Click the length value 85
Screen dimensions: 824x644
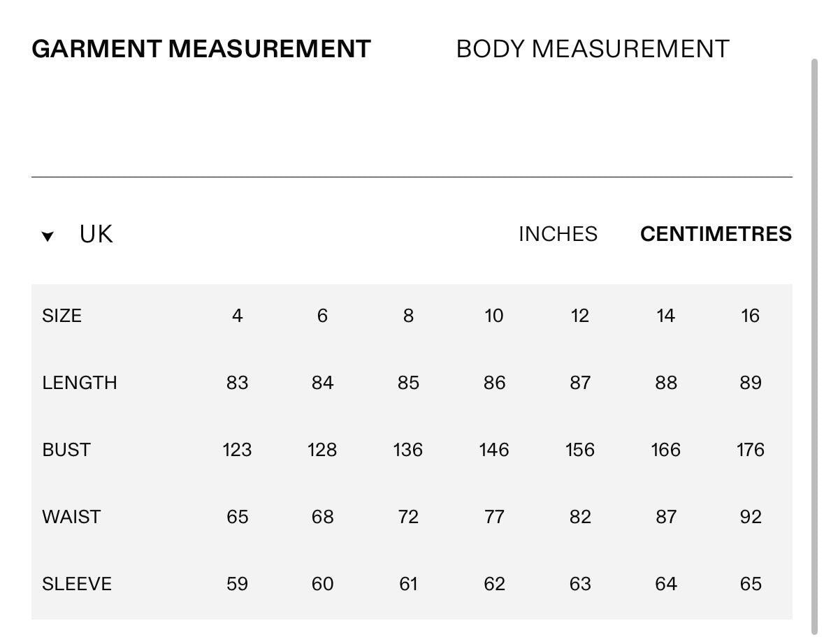(x=408, y=383)
